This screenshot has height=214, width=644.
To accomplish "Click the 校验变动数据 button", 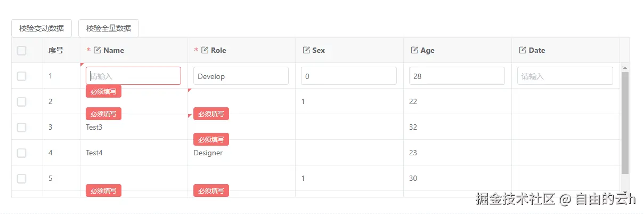I will pyautogui.click(x=42, y=28).
